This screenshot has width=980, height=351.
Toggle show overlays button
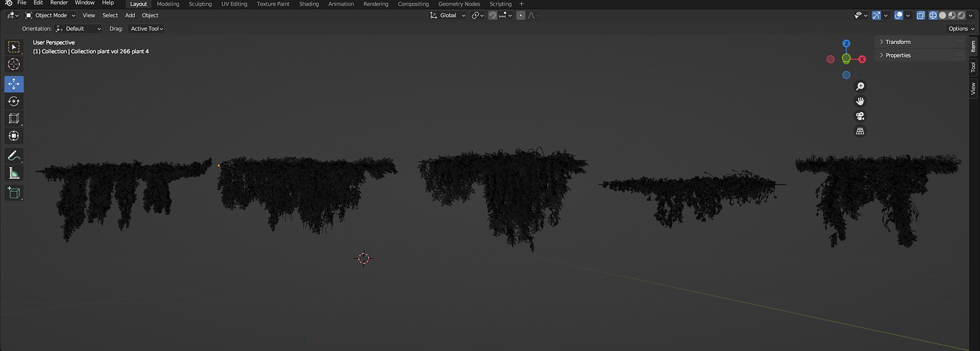[x=899, y=15]
